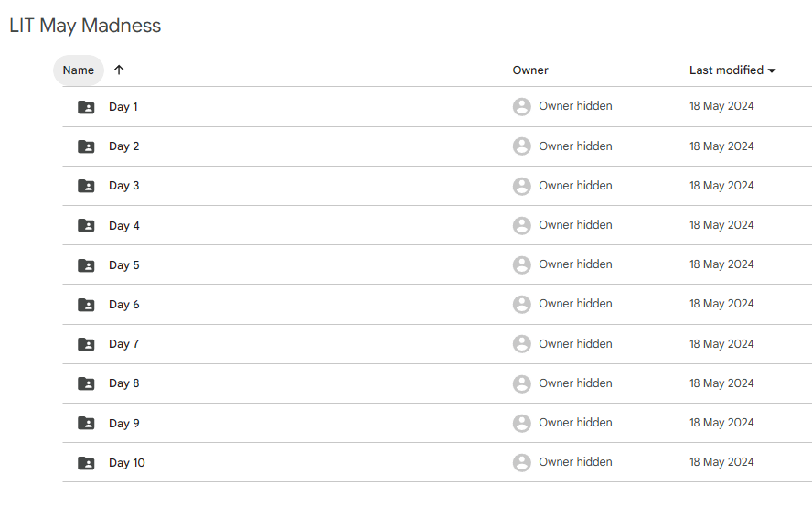
Task: Click the shared folder icon for Day 8
Action: (86, 383)
